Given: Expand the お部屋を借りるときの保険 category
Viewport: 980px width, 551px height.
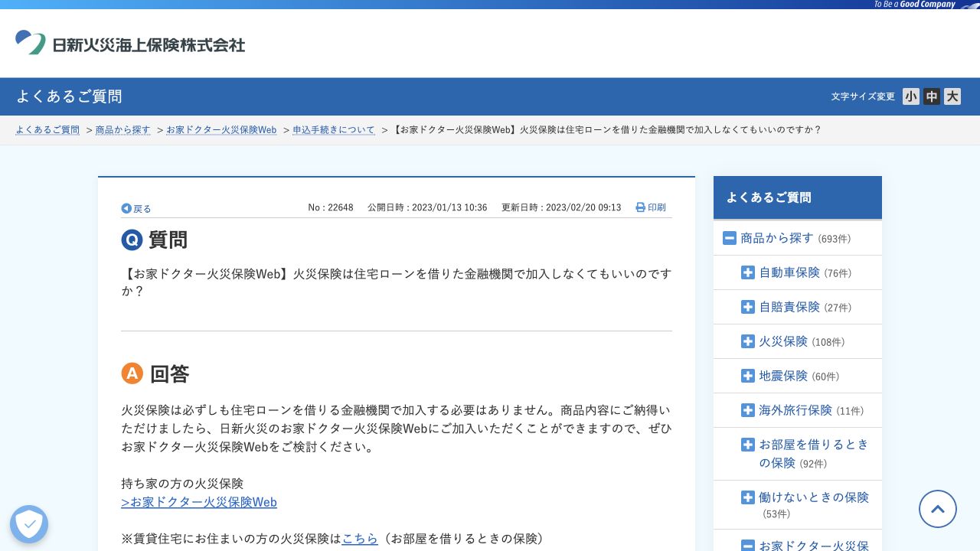Looking at the screenshot, I should click(x=748, y=445).
